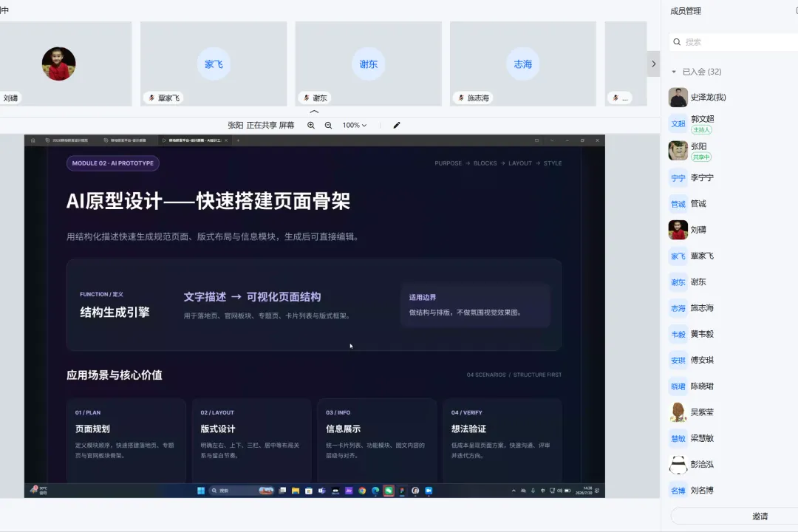Open the Tencent Meeting taskbar icon
The width and height of the screenshot is (798, 532).
click(x=429, y=491)
